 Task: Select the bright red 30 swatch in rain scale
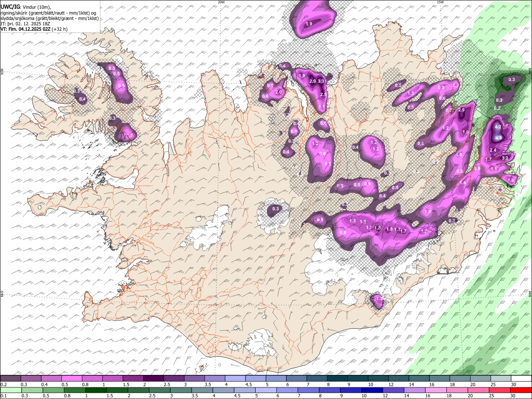click(521, 390)
